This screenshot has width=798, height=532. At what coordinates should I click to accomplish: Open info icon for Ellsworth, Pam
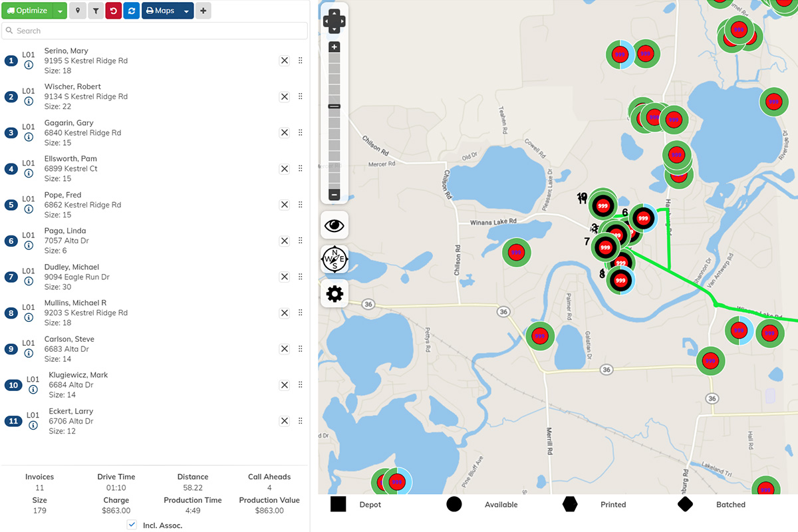29,173
